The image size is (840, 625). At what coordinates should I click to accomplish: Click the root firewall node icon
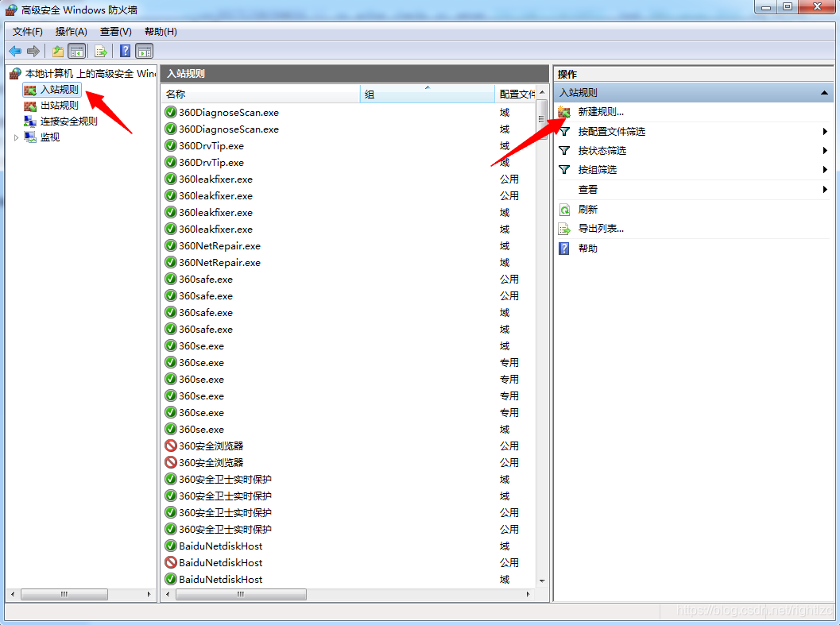tap(16, 73)
